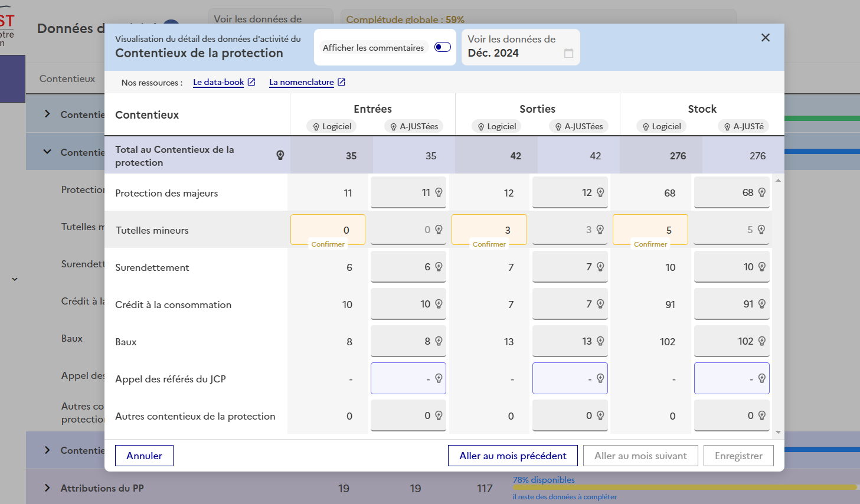
Task: Click lightbulb in Baux Stock A-JUSTé field
Action: (761, 341)
